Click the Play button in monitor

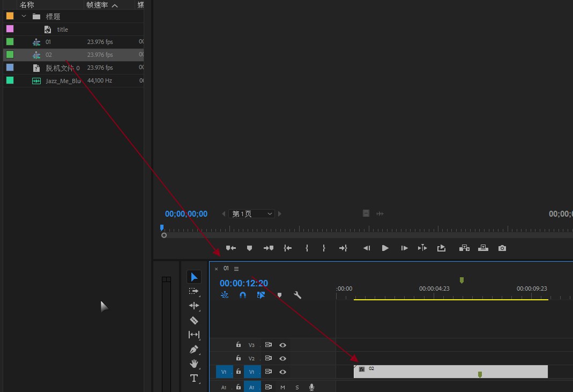coord(385,248)
